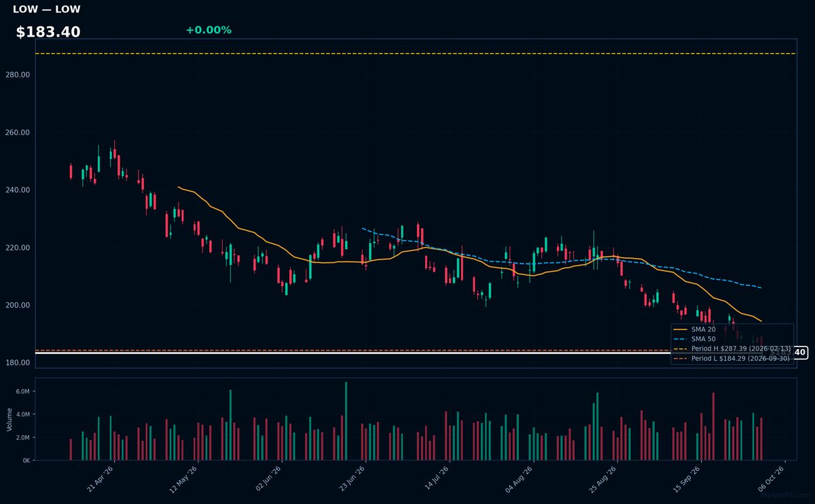Click the 200.00 price axis label

(x=17, y=305)
